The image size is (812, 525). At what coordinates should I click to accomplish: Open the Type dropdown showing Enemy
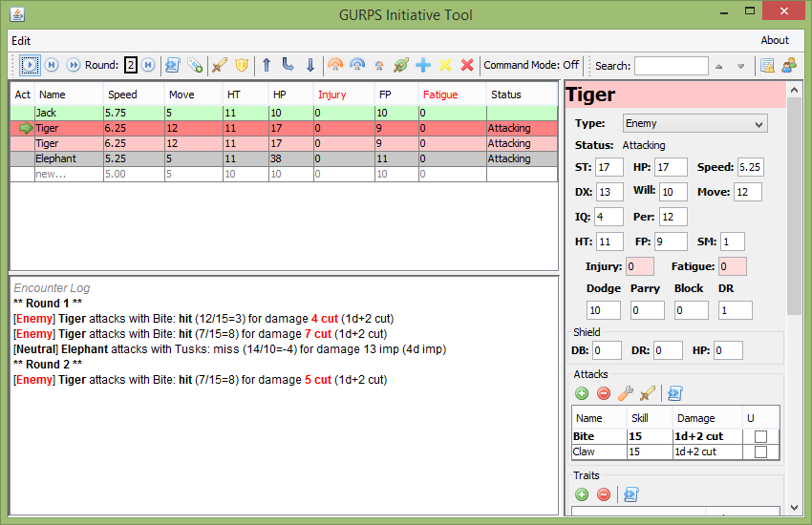(x=694, y=124)
